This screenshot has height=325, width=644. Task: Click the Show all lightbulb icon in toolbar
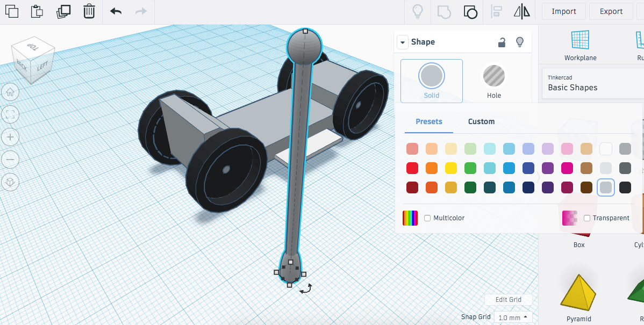(x=418, y=11)
